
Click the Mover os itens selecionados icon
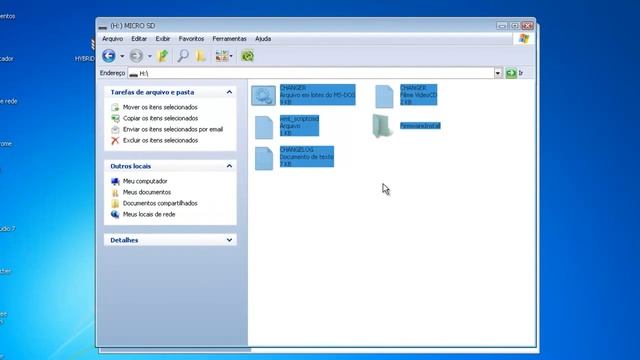tap(115, 107)
